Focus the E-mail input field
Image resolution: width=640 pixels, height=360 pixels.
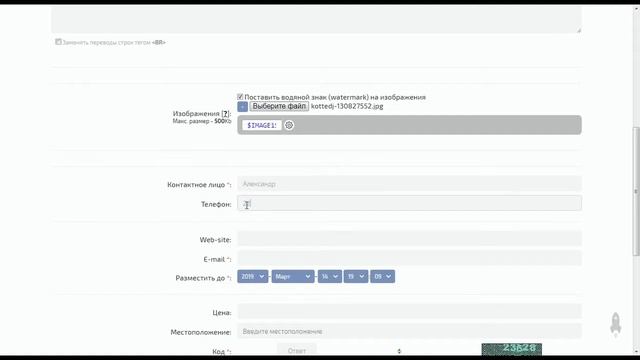[409, 258]
